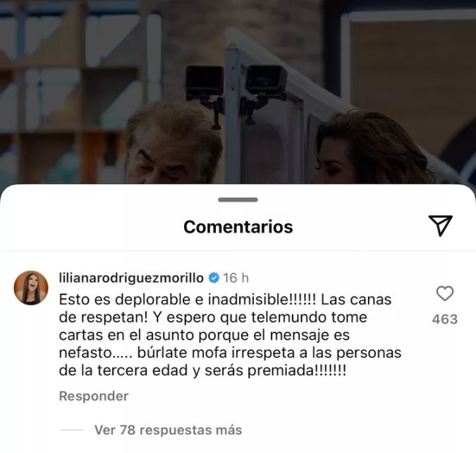The image size is (476, 453).
Task: Tap the share paper-plane icon
Action: [440, 225]
